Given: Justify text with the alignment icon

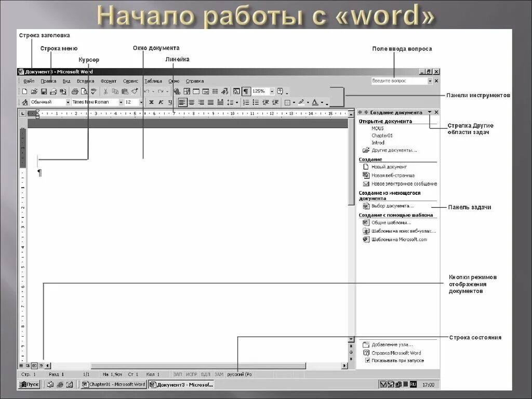Looking at the screenshot, I should click(211, 102).
